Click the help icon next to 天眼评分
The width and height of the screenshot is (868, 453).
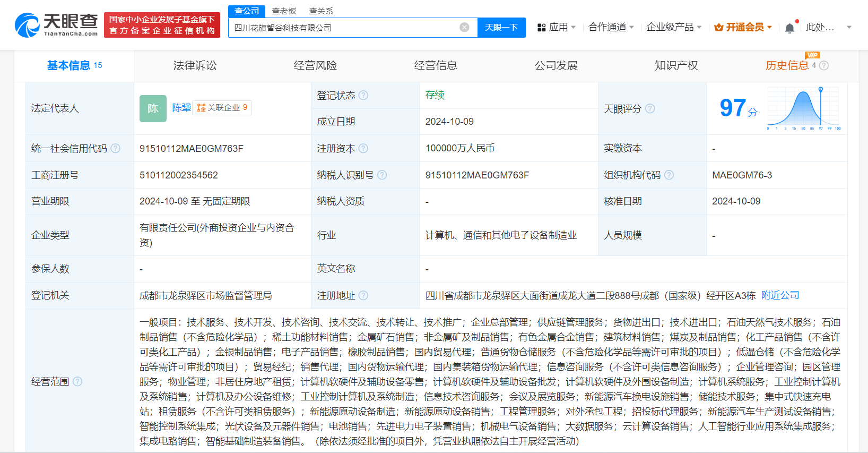pyautogui.click(x=650, y=108)
